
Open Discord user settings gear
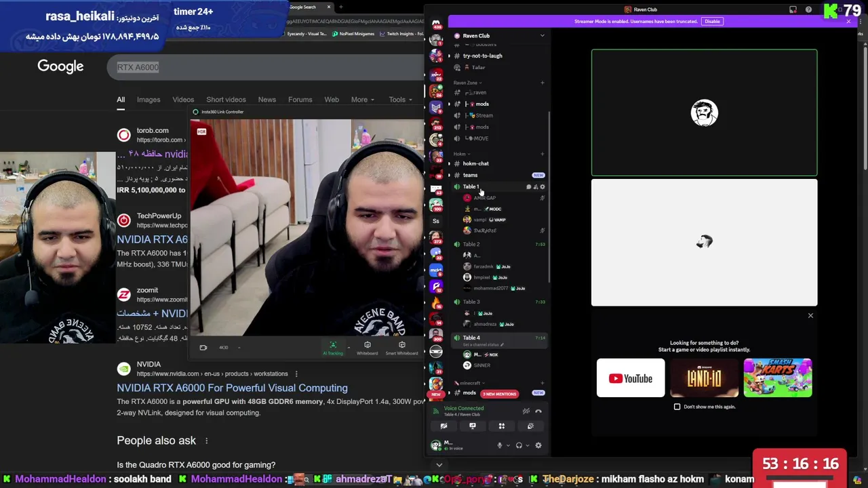[x=538, y=446]
